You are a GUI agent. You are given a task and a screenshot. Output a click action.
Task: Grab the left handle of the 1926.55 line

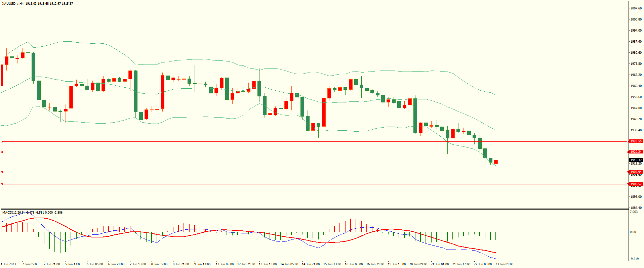coord(2,142)
